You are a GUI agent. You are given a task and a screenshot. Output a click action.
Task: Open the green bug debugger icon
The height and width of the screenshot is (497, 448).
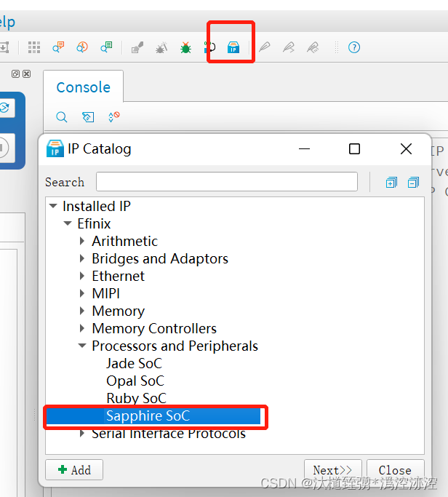pos(185,47)
